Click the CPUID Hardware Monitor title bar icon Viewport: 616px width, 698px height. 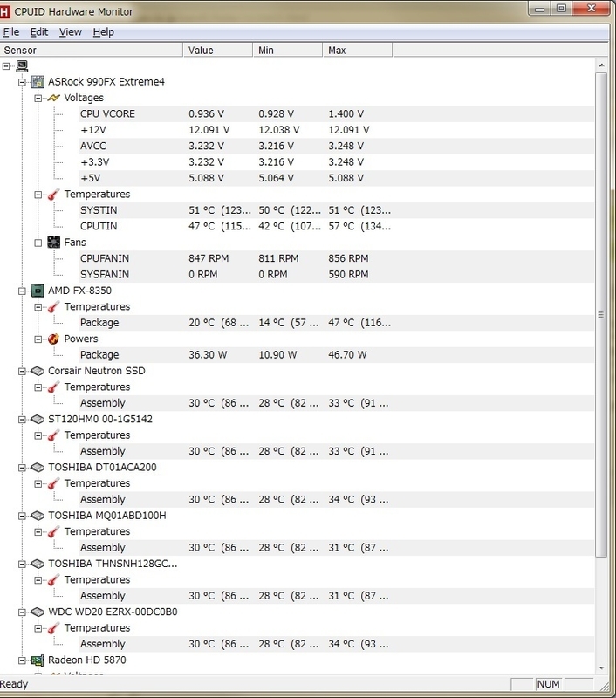pos(4,11)
